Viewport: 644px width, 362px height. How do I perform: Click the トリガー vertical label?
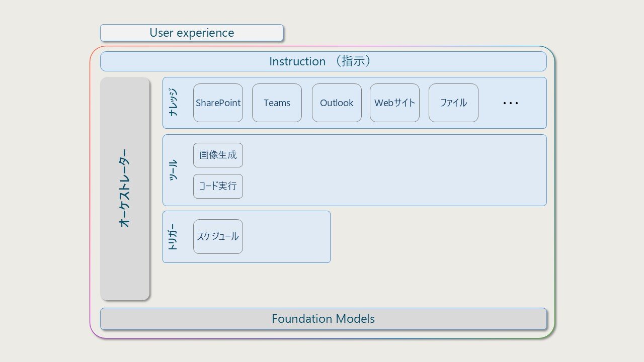tap(173, 237)
